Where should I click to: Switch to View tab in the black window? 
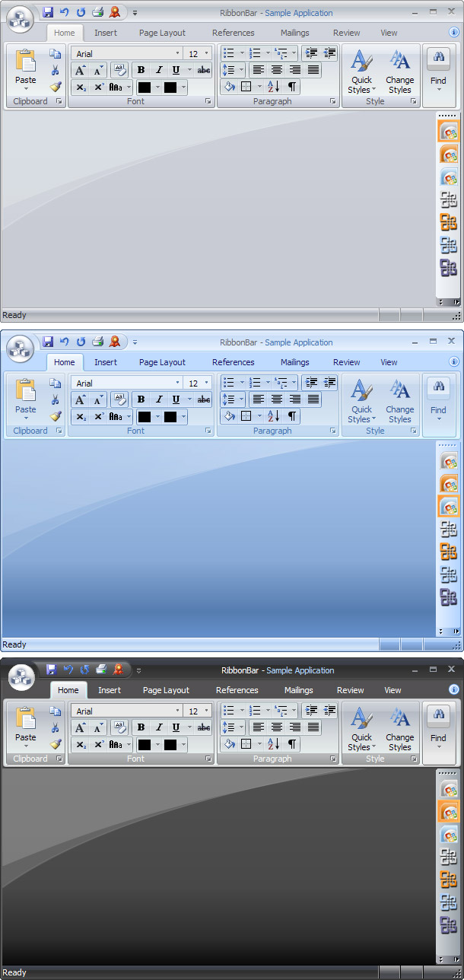click(392, 690)
